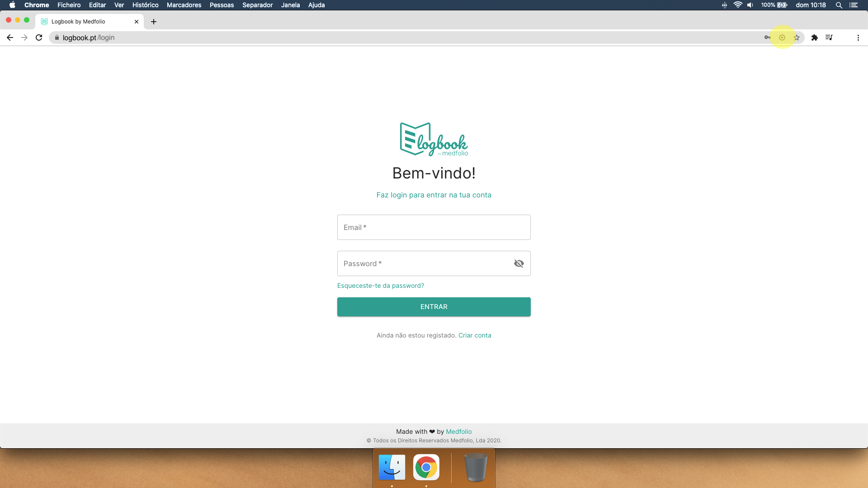Screen dimensions: 868x488
Task: Select the Ficheiro menu option
Action: pyautogui.click(x=68, y=5)
